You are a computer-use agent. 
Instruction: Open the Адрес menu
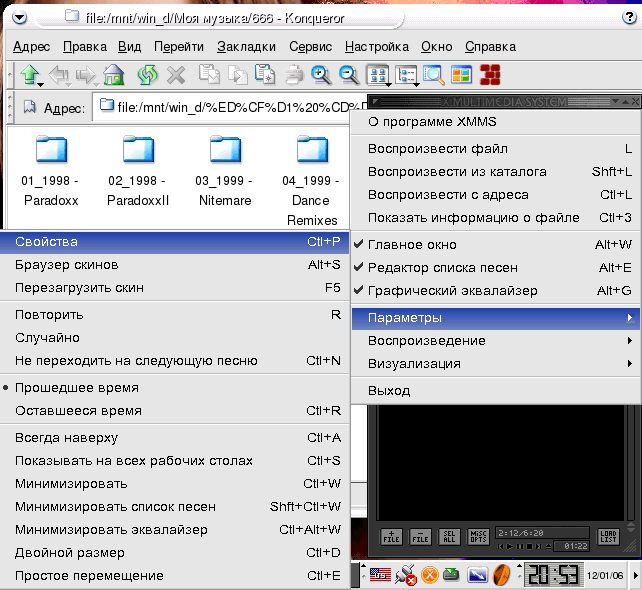(x=31, y=47)
